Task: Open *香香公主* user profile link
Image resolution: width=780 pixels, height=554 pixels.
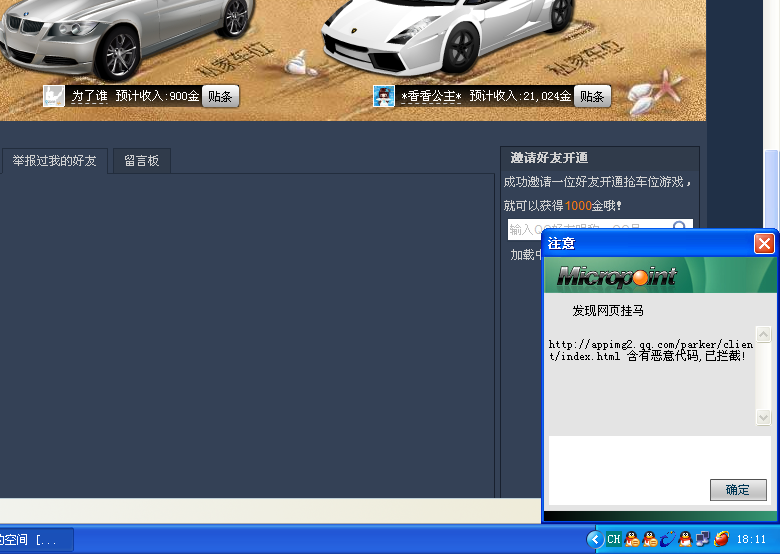Action: pyautogui.click(x=431, y=97)
